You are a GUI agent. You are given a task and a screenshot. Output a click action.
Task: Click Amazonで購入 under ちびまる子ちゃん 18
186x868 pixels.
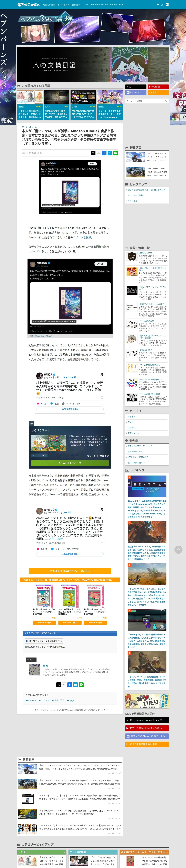95,622
